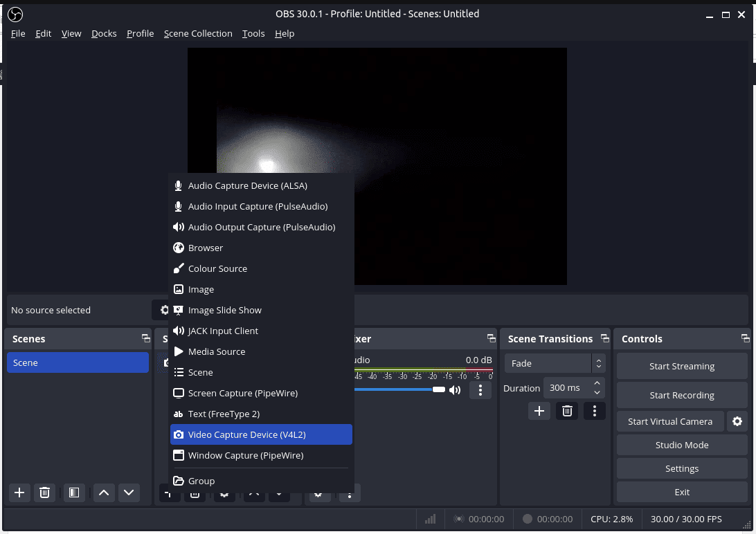
Task: Increase transition duration with up arrow
Action: point(597,383)
